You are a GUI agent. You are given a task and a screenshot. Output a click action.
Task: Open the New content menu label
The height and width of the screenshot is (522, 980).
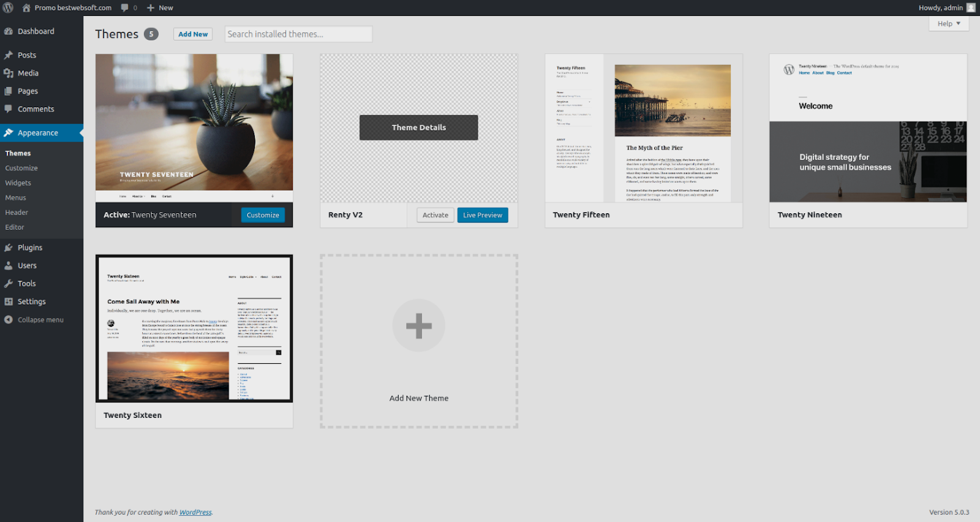coord(166,8)
